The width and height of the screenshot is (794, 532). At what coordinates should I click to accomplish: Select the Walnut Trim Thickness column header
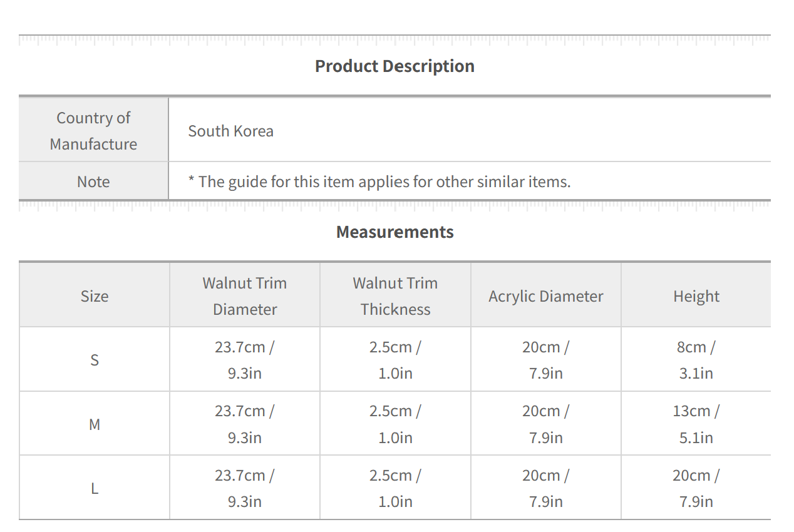click(x=395, y=296)
